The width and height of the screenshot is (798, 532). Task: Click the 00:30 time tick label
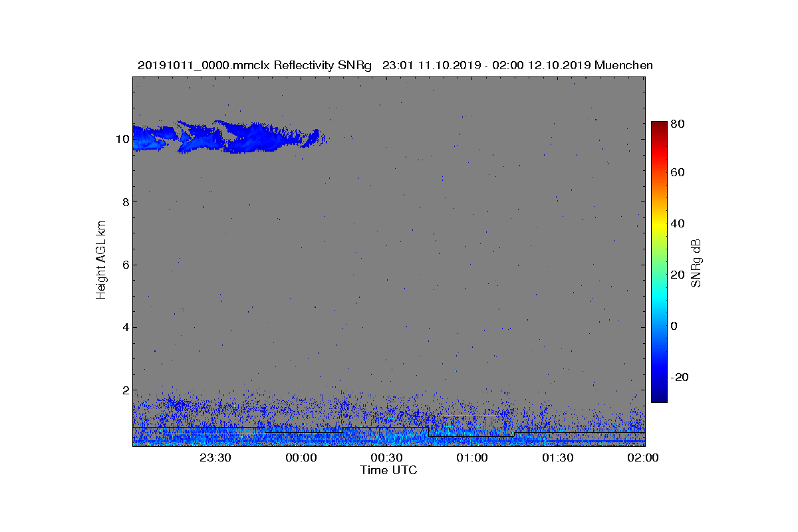386,458
